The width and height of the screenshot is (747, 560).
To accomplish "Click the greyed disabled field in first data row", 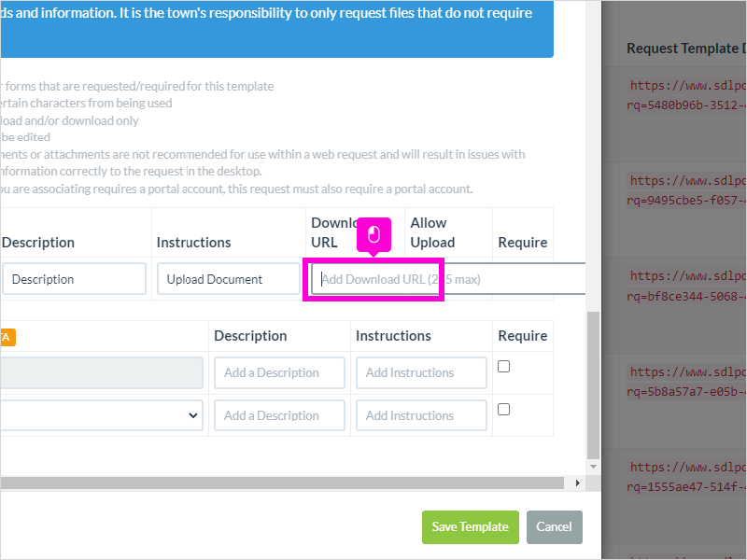I will 102,372.
